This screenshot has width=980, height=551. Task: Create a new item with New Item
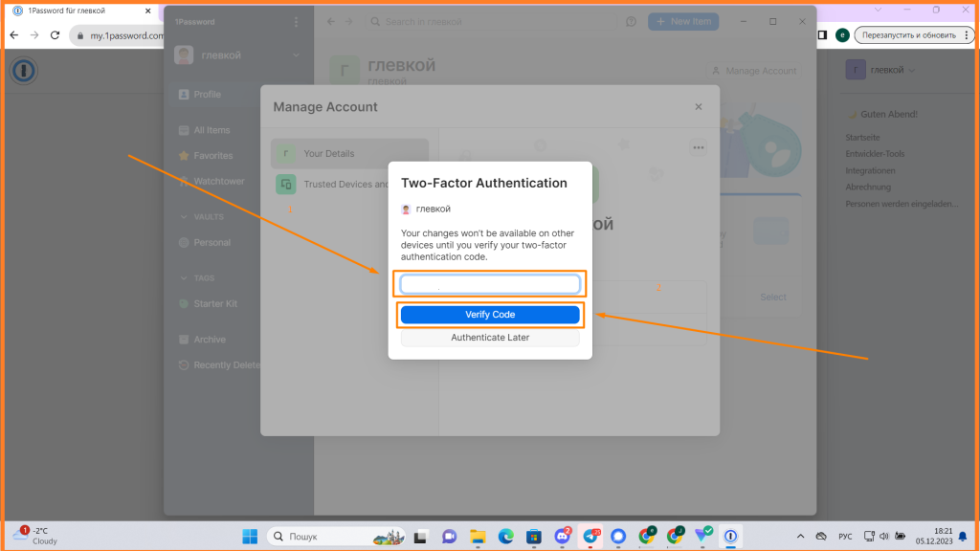[682, 21]
